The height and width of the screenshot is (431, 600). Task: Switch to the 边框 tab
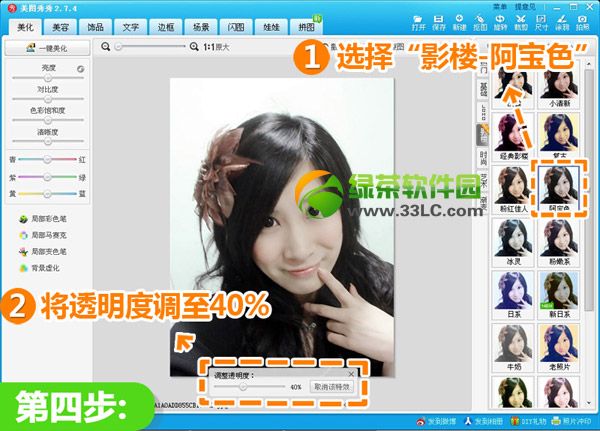166,27
